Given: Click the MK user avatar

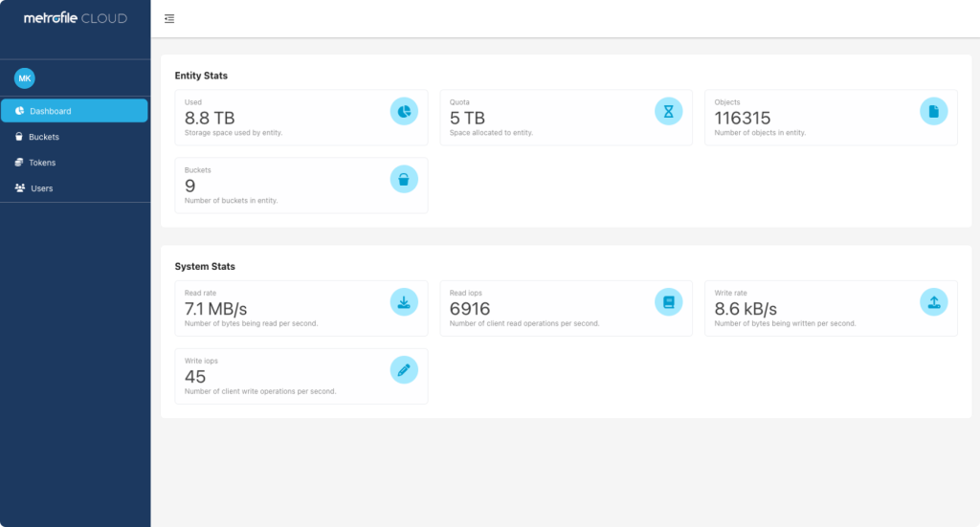Looking at the screenshot, I should pyautogui.click(x=24, y=78).
